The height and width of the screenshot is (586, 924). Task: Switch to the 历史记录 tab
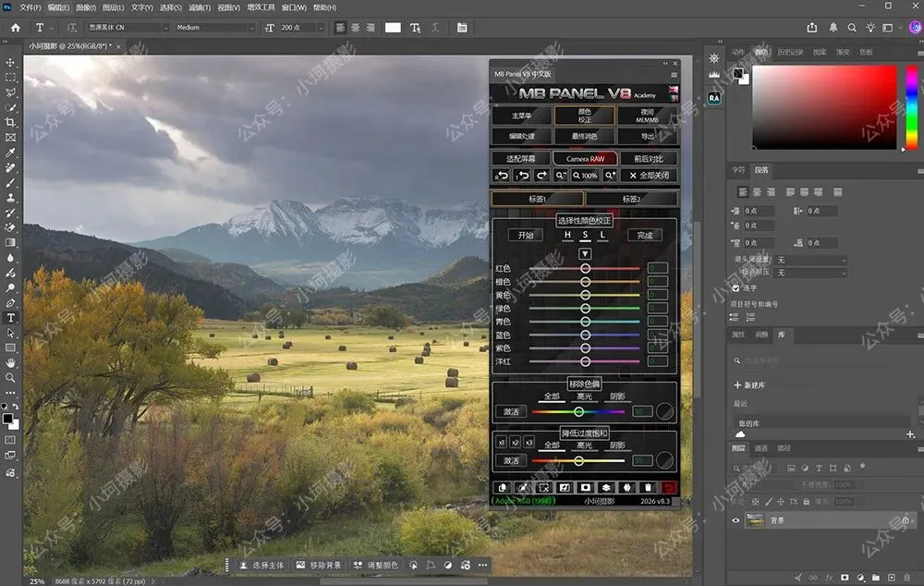(x=790, y=52)
